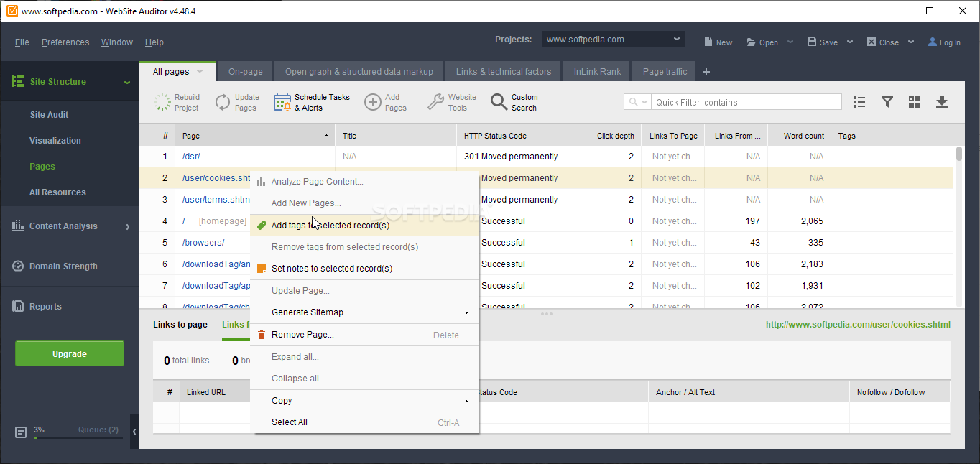Choose Select All in context menu
The height and width of the screenshot is (464, 980).
[x=364, y=422]
